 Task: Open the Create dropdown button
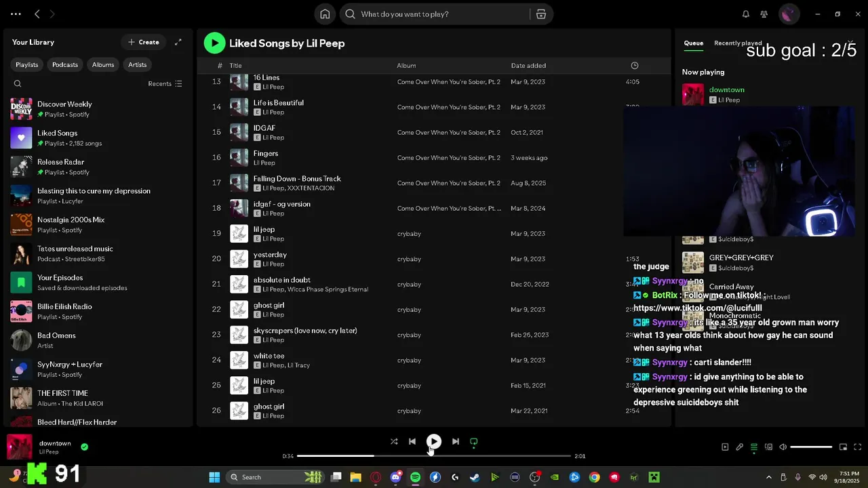click(x=144, y=42)
